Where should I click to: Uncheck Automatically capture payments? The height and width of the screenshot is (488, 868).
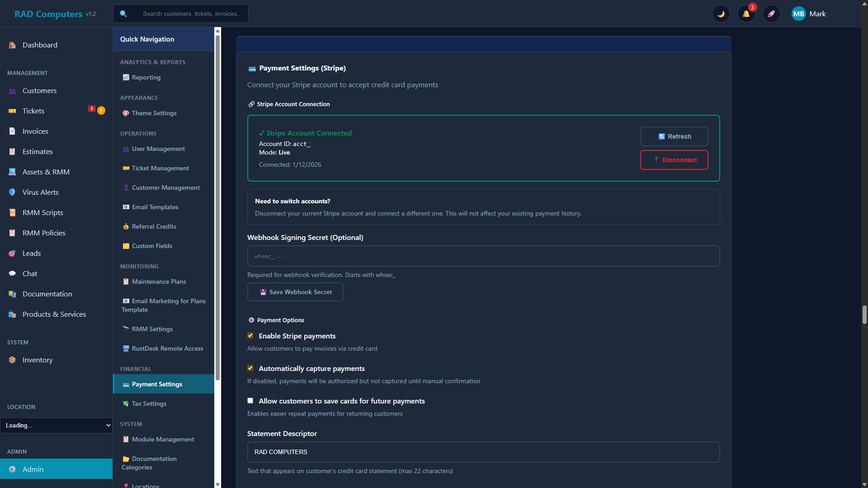pyautogui.click(x=250, y=368)
